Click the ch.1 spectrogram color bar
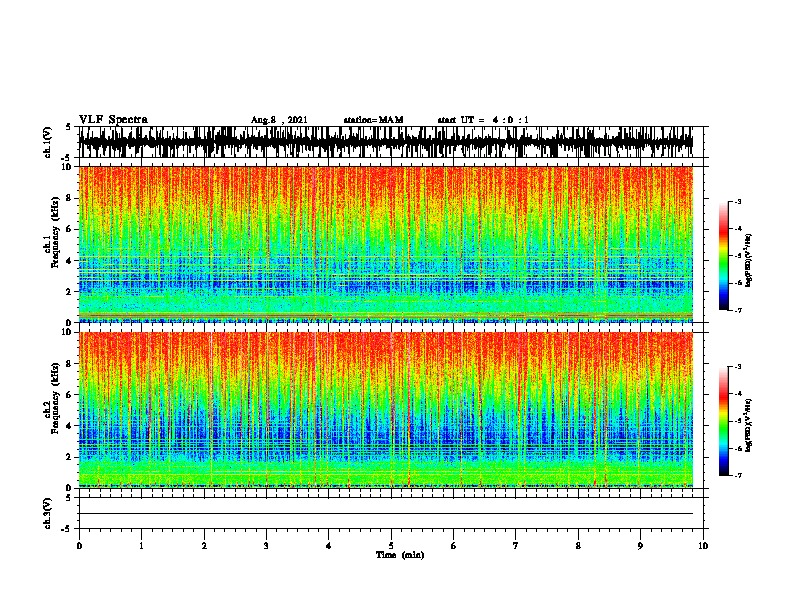 724,256
